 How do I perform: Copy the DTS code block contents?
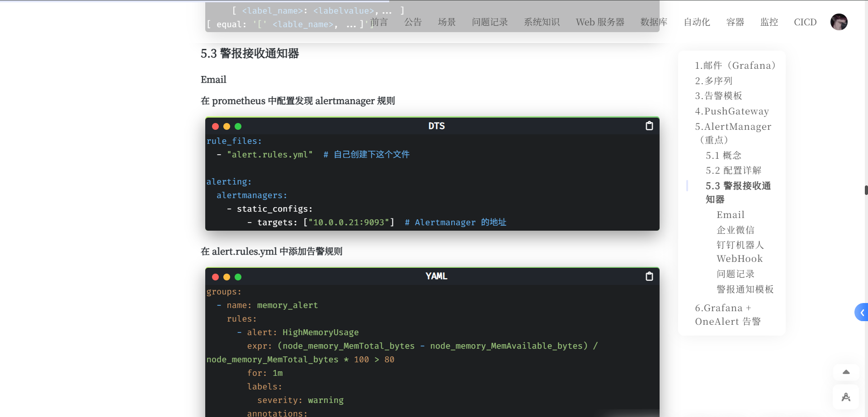click(649, 126)
